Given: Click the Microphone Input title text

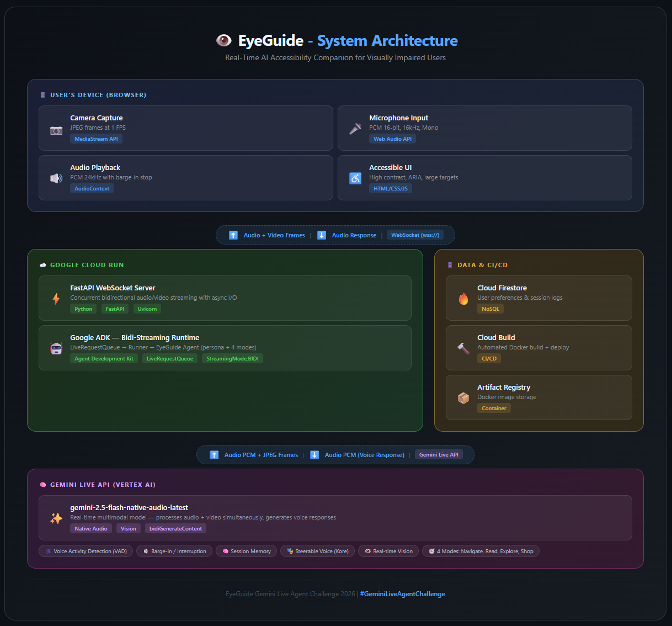Looking at the screenshot, I should (398, 118).
